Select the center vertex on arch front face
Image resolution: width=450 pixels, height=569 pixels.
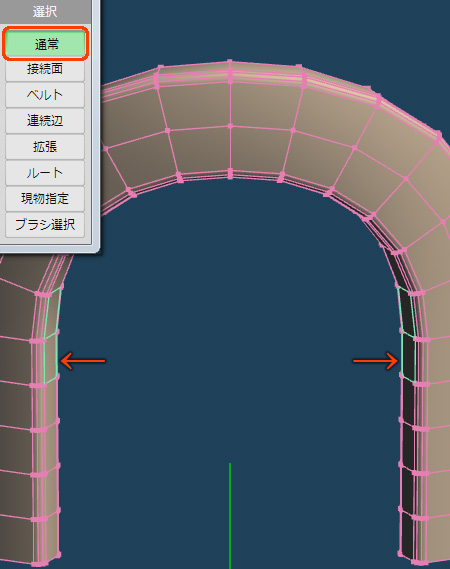click(230, 126)
